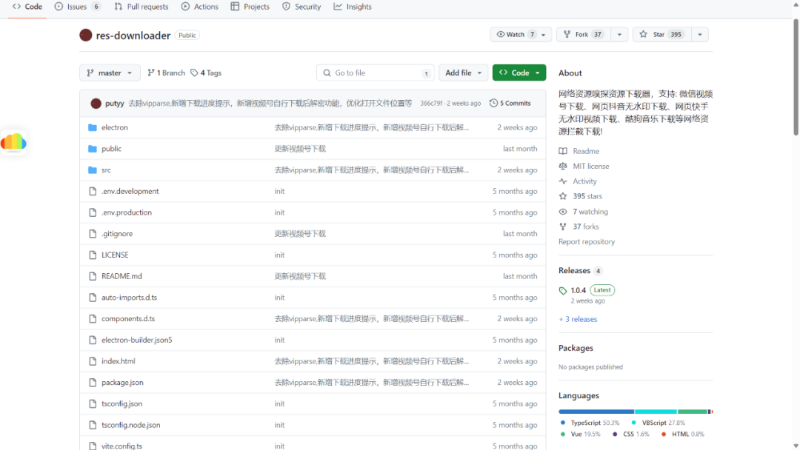Click the TypeScript segment of language bar
This screenshot has height=450, width=800.
(596, 412)
